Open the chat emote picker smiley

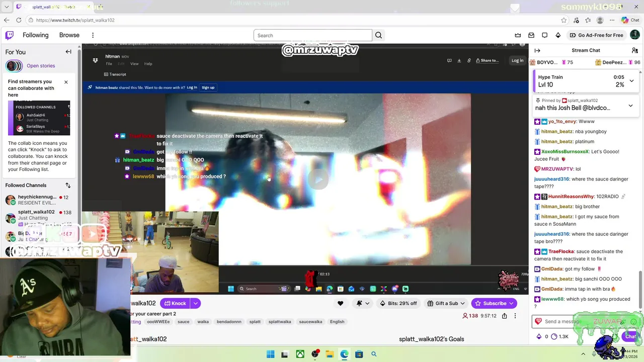tap(633, 322)
